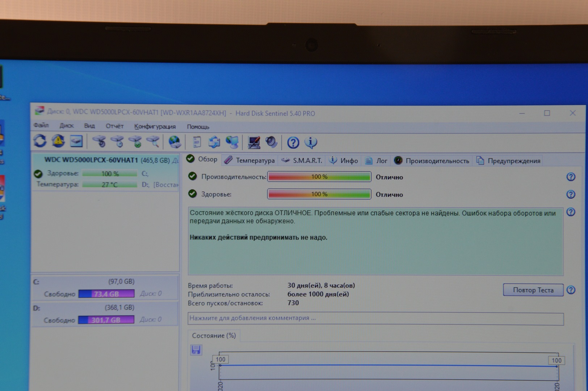Click the About info bubble icon
This screenshot has height=391, width=588.
pos(311,143)
